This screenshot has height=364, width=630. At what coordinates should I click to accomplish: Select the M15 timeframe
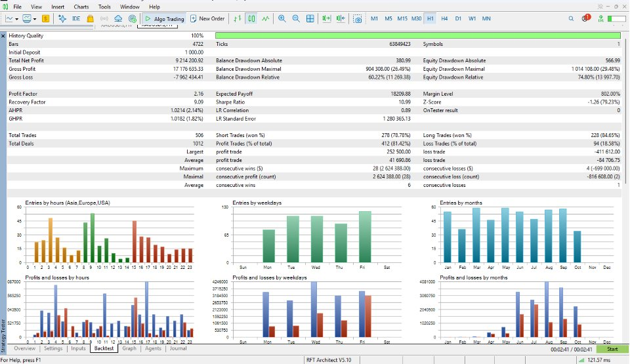point(402,18)
